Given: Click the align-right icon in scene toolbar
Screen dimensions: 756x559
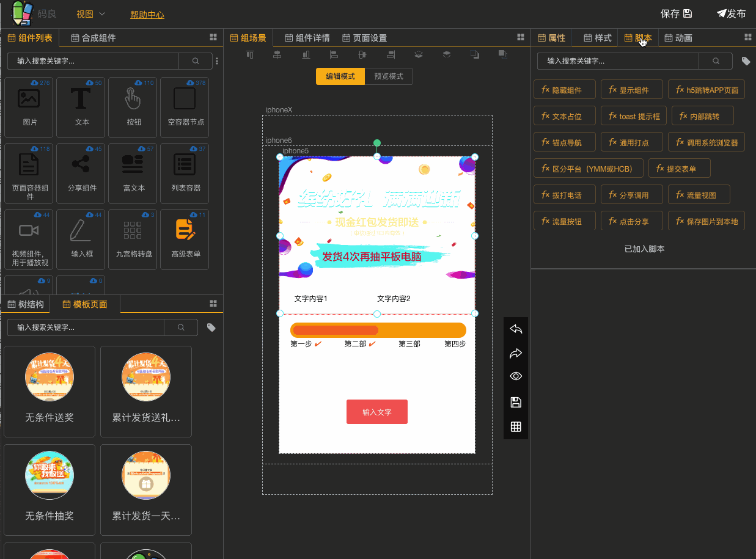Looking at the screenshot, I should coord(391,54).
